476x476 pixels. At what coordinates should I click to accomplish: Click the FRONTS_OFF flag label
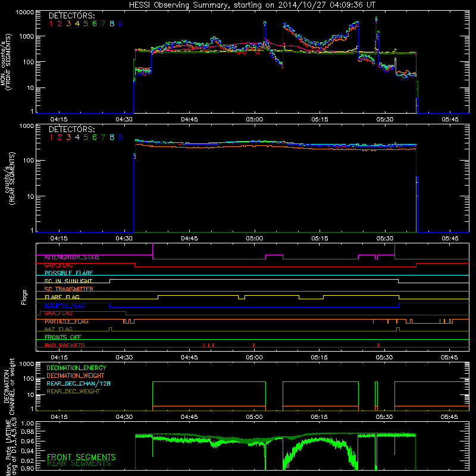[63, 337]
